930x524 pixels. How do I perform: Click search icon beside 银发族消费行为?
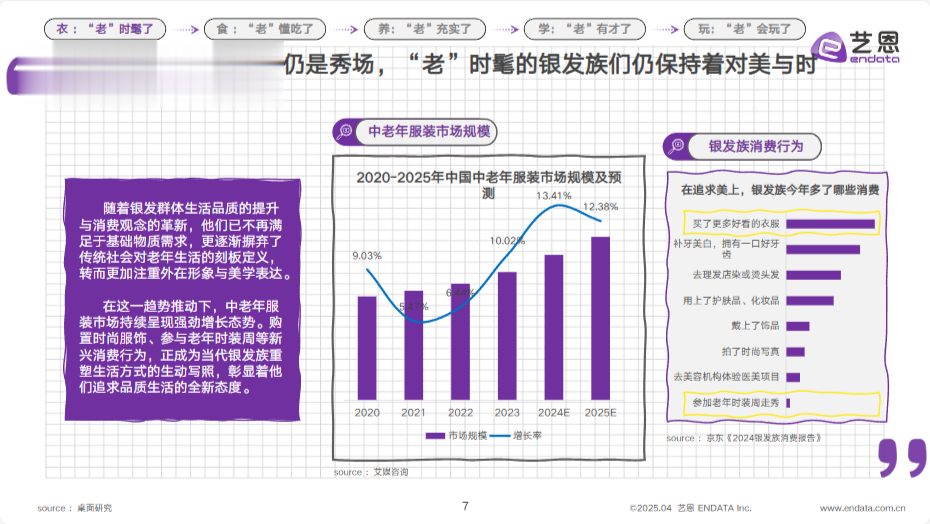(x=676, y=146)
